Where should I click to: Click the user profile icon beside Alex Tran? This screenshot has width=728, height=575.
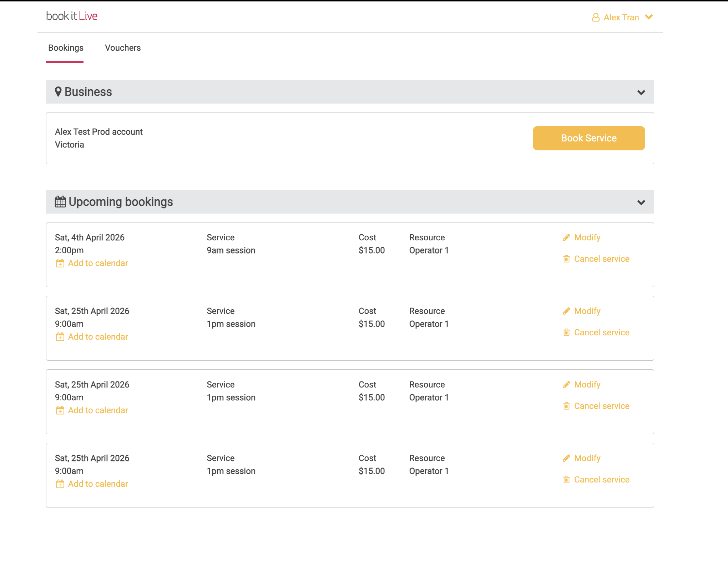point(596,17)
